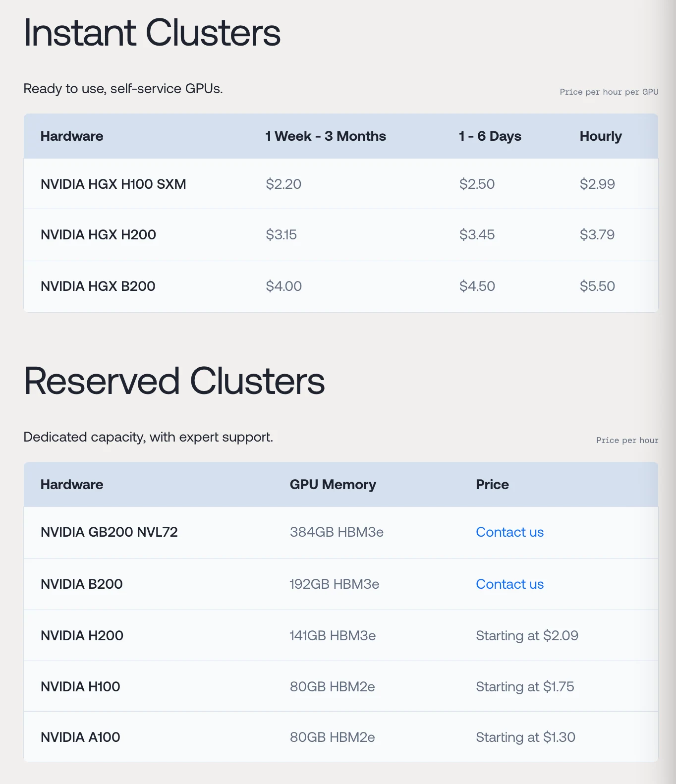Click the $4.00 price cell
The height and width of the screenshot is (784, 676).
pyautogui.click(x=283, y=286)
